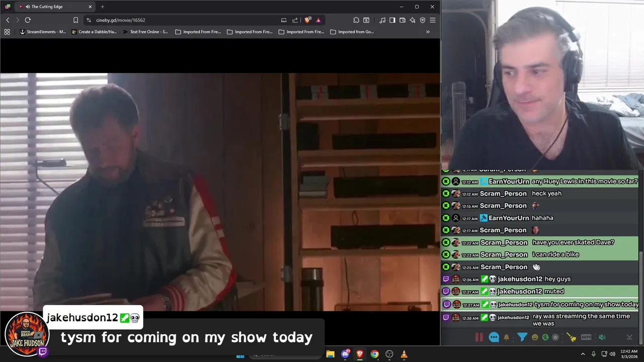
Task: Toggle the smiley emote icon
Action: coord(535,337)
